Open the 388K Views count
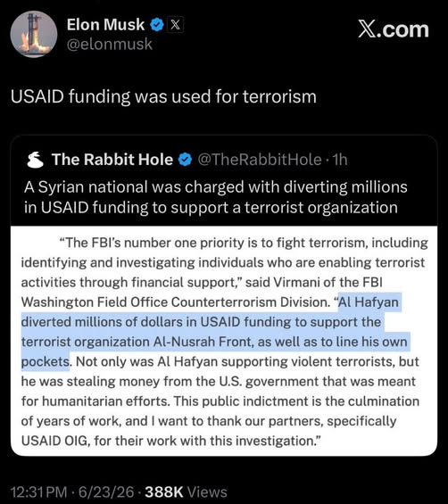This screenshot has width=448, height=504. point(186,492)
